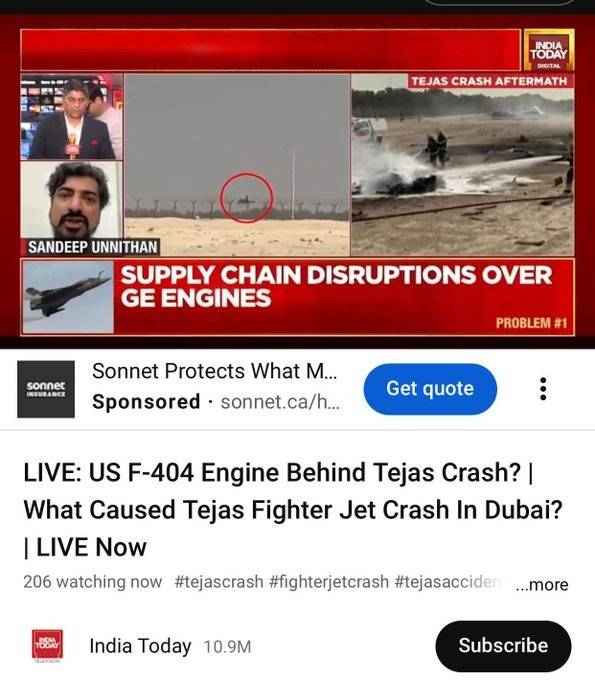The image size is (595, 680).
Task: Tap the Supply Chain Disruptions headline banner
Action: click(x=336, y=287)
